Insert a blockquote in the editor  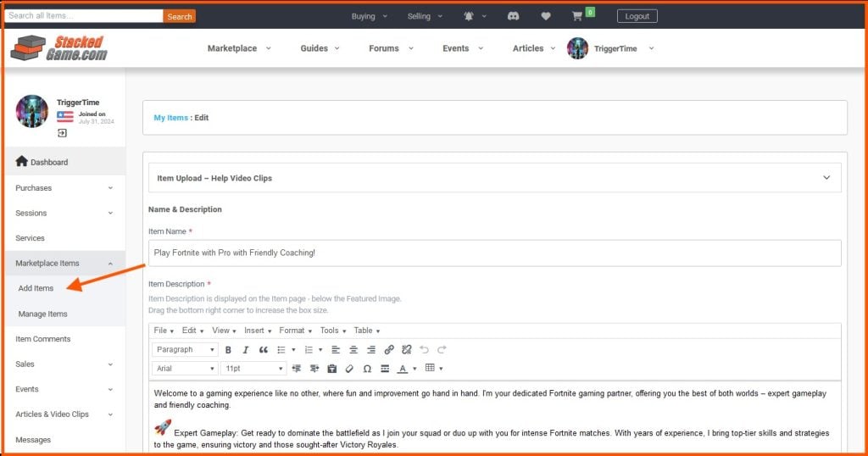[264, 349]
